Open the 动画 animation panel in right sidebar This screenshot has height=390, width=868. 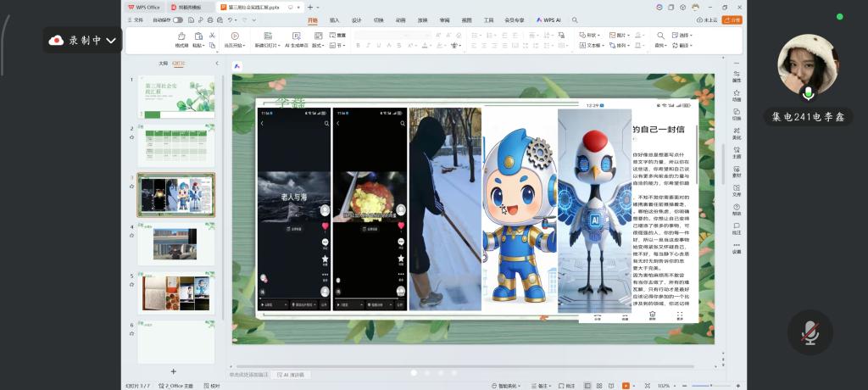736,94
